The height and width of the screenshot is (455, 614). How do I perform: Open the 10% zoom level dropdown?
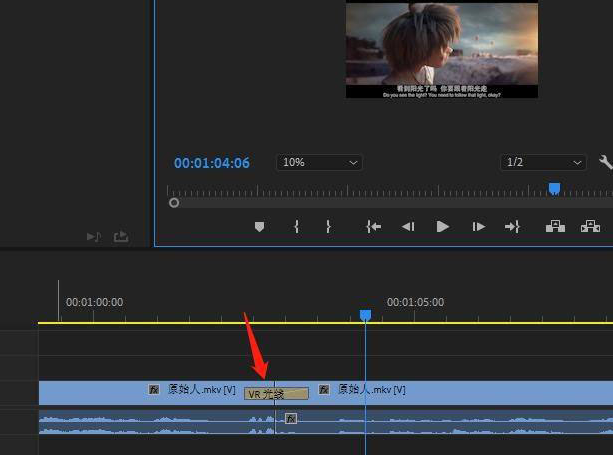tap(319, 162)
